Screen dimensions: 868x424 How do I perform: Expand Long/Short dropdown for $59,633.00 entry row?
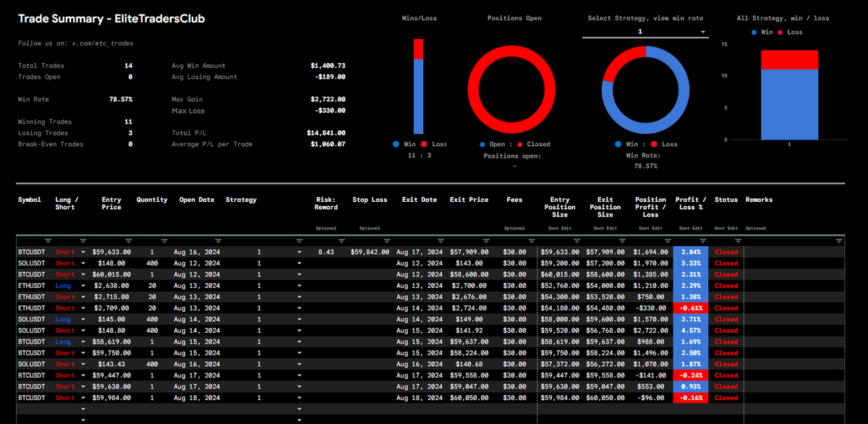[82, 253]
